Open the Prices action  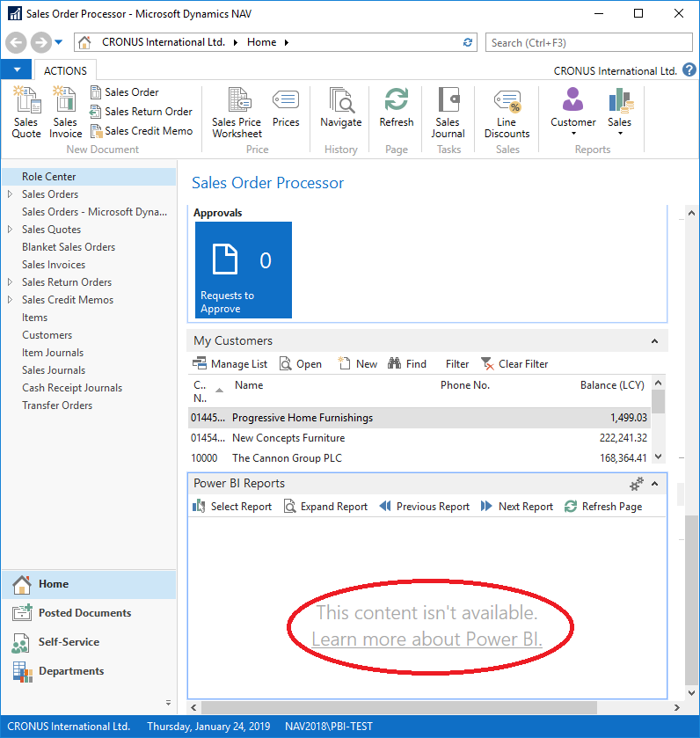(x=286, y=107)
